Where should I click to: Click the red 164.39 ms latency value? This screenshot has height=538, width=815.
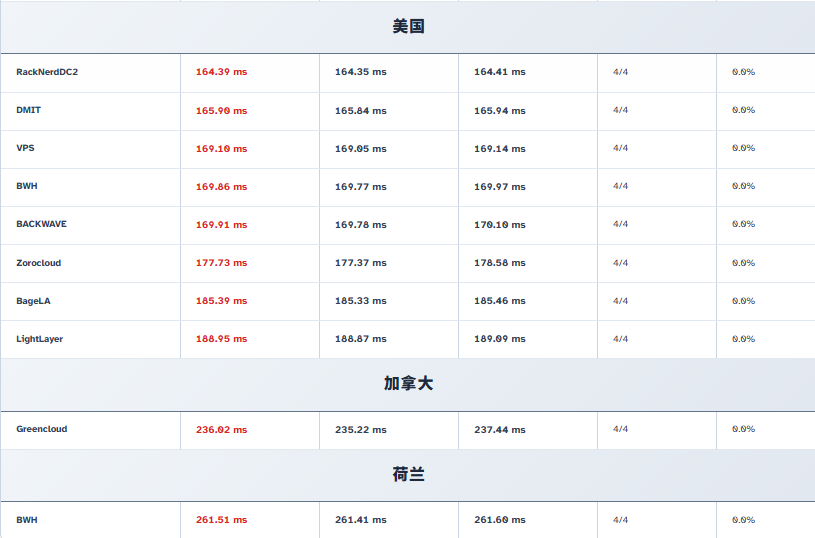click(221, 72)
